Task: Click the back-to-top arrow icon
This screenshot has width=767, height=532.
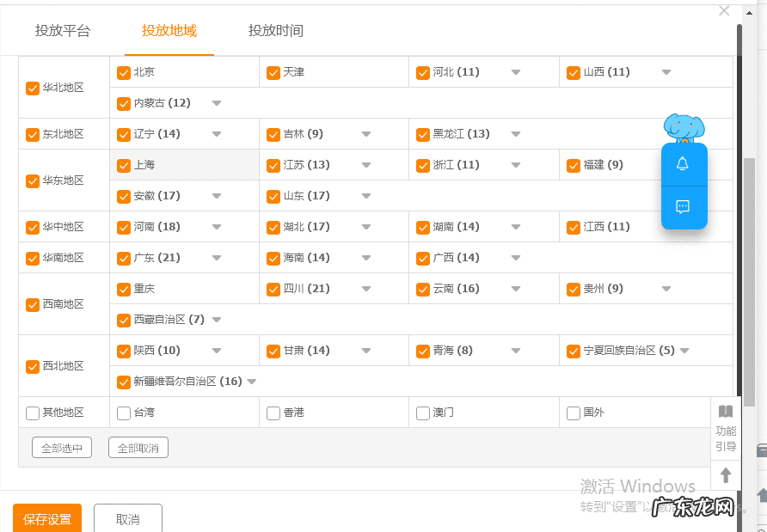Action: (x=725, y=474)
